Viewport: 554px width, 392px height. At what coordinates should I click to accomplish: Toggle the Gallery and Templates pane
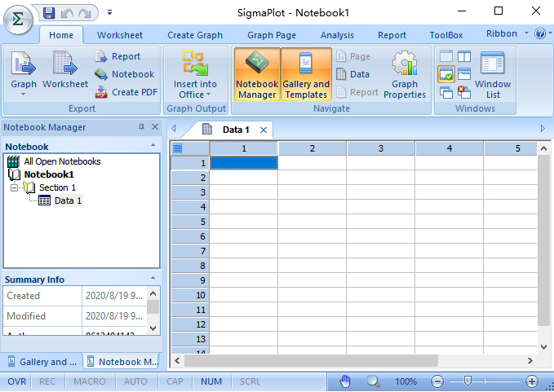306,75
